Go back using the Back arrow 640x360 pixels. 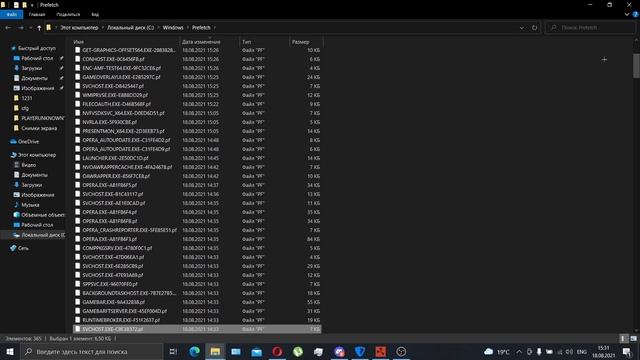8,28
